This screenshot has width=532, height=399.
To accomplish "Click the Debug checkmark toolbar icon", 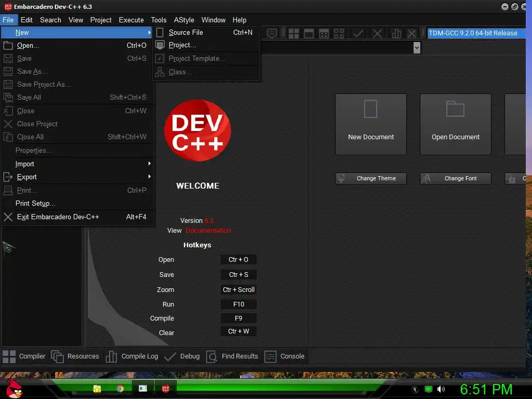I will (x=358, y=33).
